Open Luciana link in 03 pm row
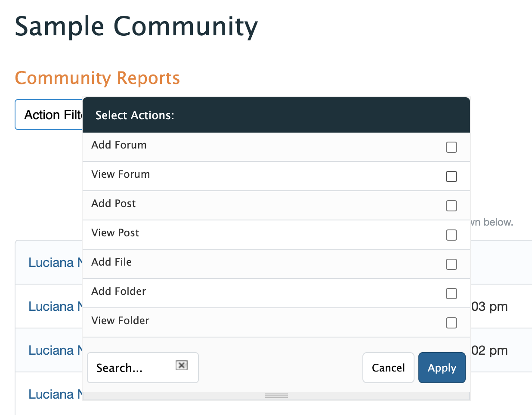This screenshot has width=532, height=415. coord(51,307)
